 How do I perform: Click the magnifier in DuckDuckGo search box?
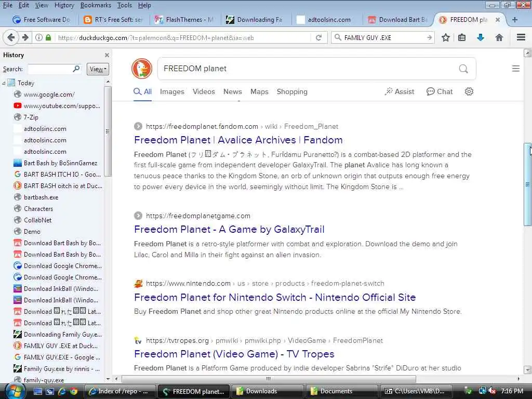(463, 69)
